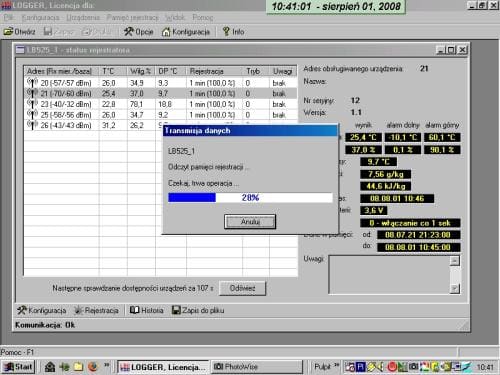Click the greyed-out save (Zapisz) toolbar icon
The width and height of the screenshot is (500, 375).
coord(48,32)
